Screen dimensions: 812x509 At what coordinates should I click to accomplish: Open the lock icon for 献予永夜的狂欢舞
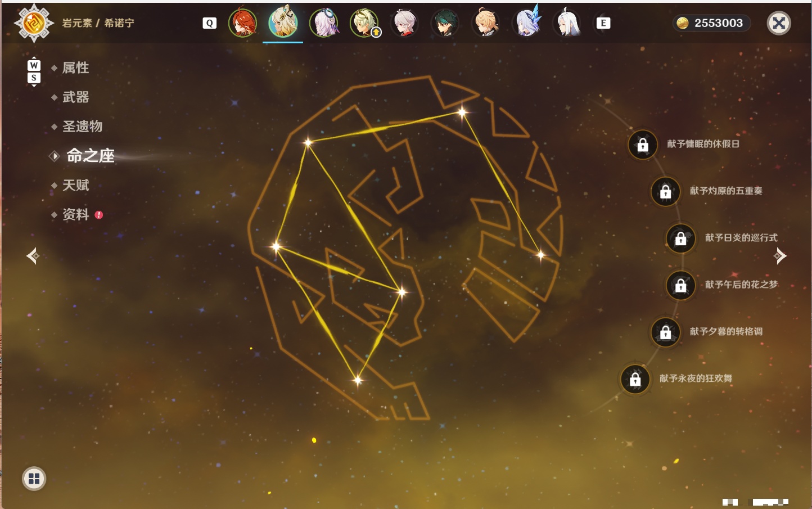(635, 379)
